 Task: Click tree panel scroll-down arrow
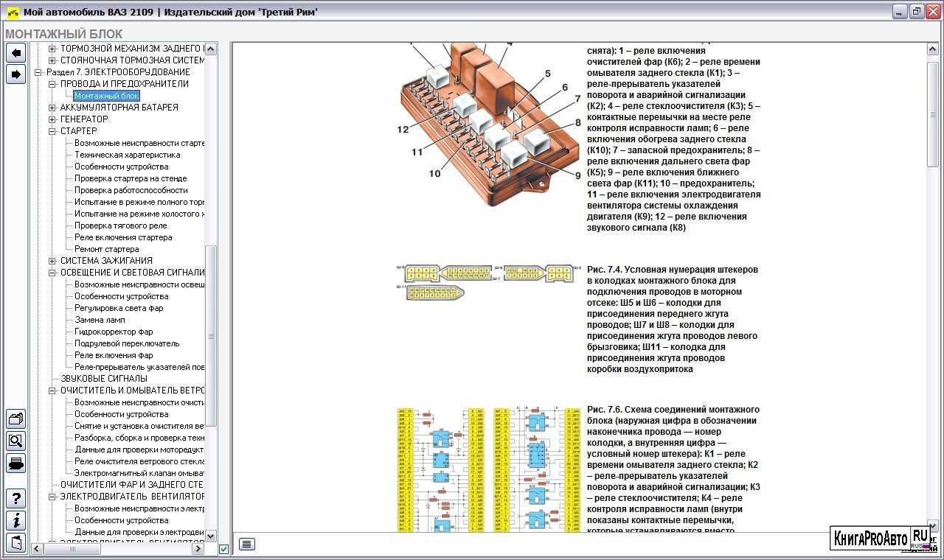[x=211, y=536]
